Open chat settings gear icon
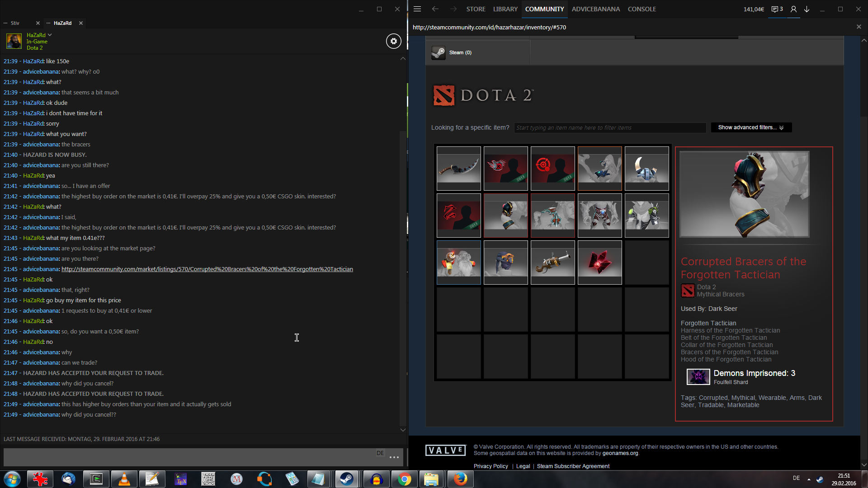 pos(393,41)
